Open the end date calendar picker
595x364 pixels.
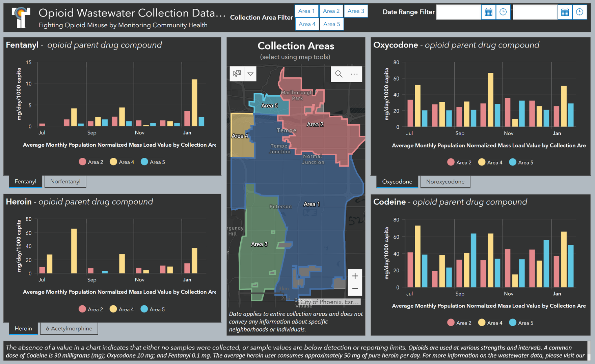[x=565, y=12]
